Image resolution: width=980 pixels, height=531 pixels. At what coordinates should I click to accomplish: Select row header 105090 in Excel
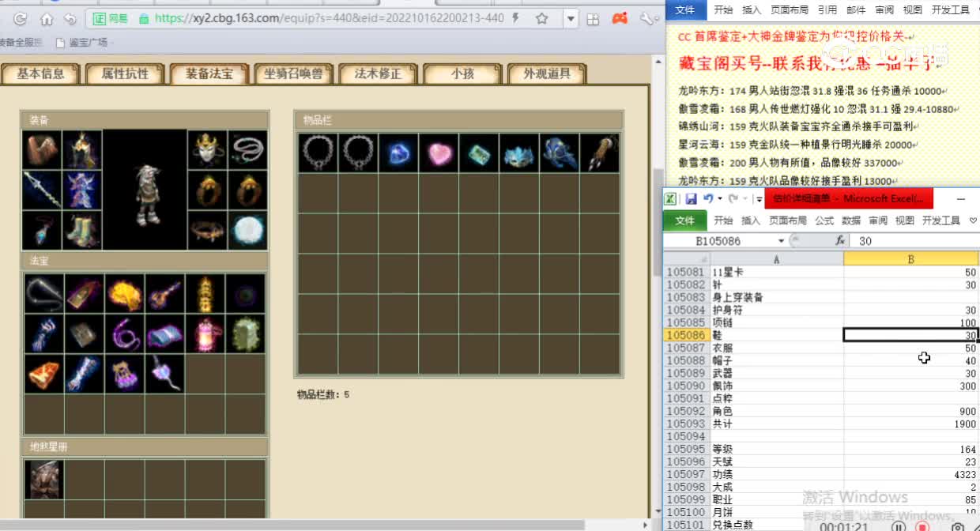coord(686,386)
